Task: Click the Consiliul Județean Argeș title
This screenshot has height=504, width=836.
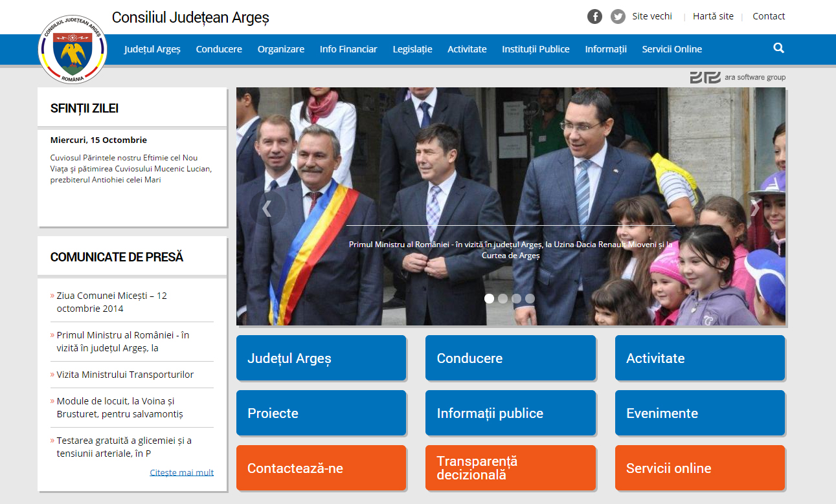Action: (190, 17)
